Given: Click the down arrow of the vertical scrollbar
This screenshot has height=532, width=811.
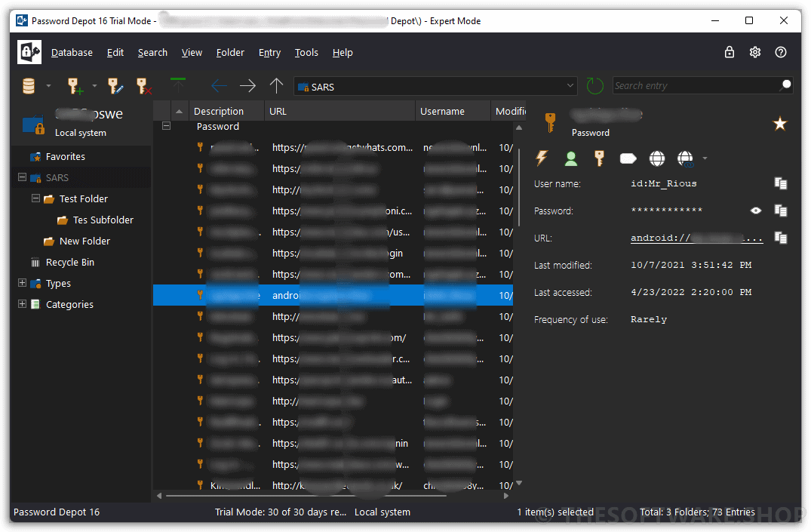Looking at the screenshot, I should [x=519, y=484].
